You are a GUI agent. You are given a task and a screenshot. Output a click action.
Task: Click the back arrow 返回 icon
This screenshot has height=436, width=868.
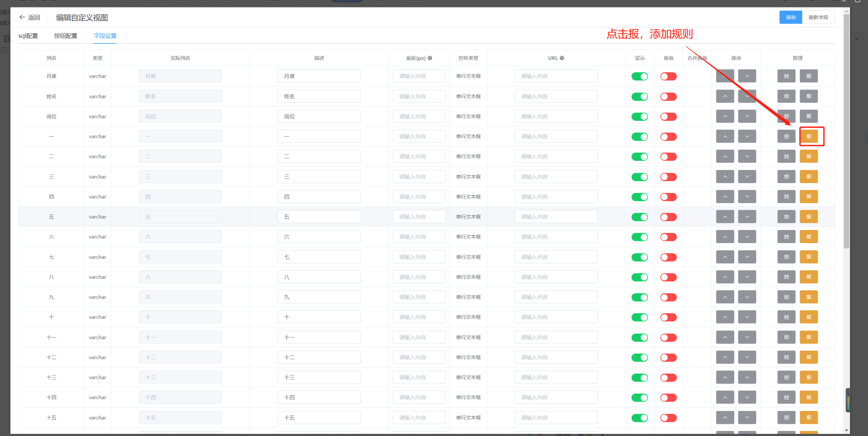pos(22,17)
